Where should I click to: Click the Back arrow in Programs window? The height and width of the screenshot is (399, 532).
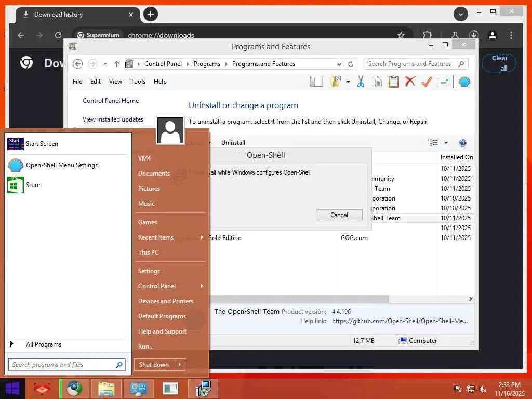tap(78, 64)
